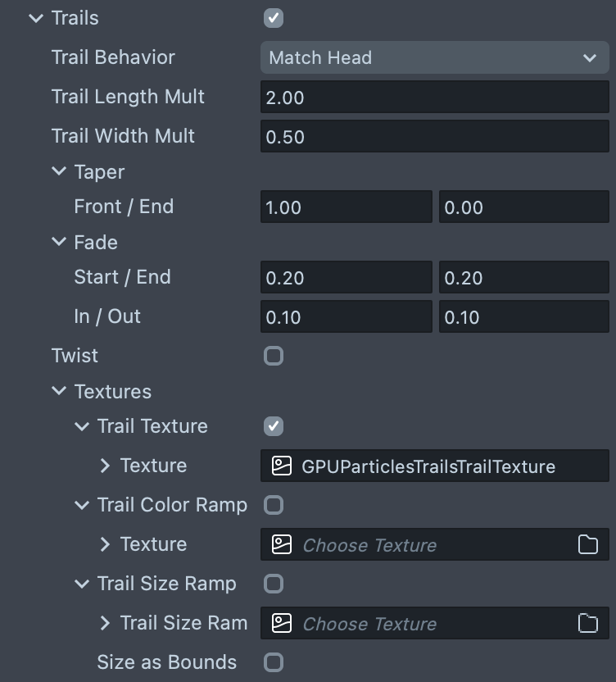This screenshot has height=682, width=616.
Task: Open the Trail Behavior dropdown
Action: 434,57
